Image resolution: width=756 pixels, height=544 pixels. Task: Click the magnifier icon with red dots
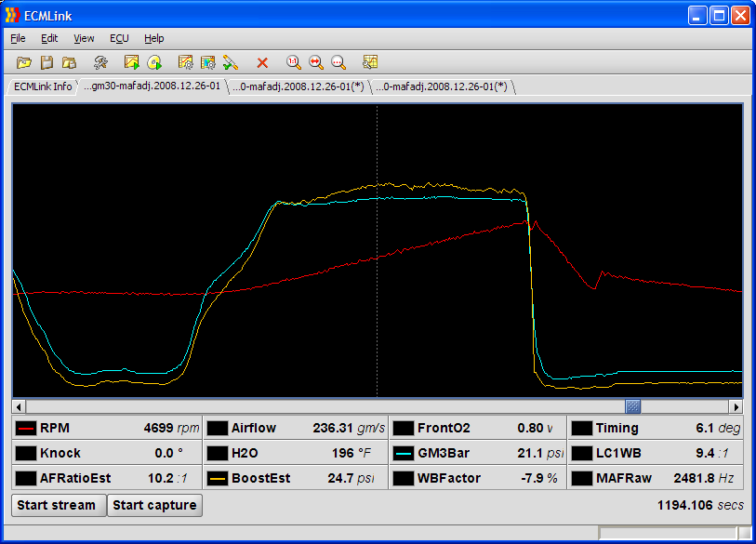pyautogui.click(x=338, y=62)
